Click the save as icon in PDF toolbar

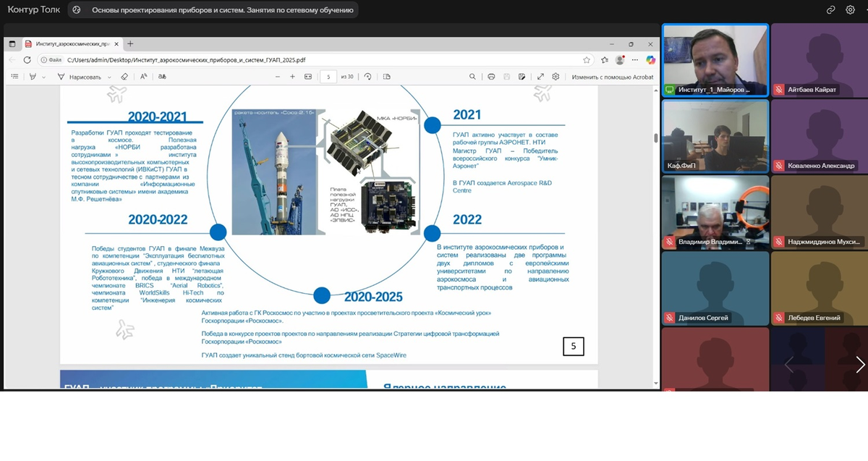[x=522, y=77]
